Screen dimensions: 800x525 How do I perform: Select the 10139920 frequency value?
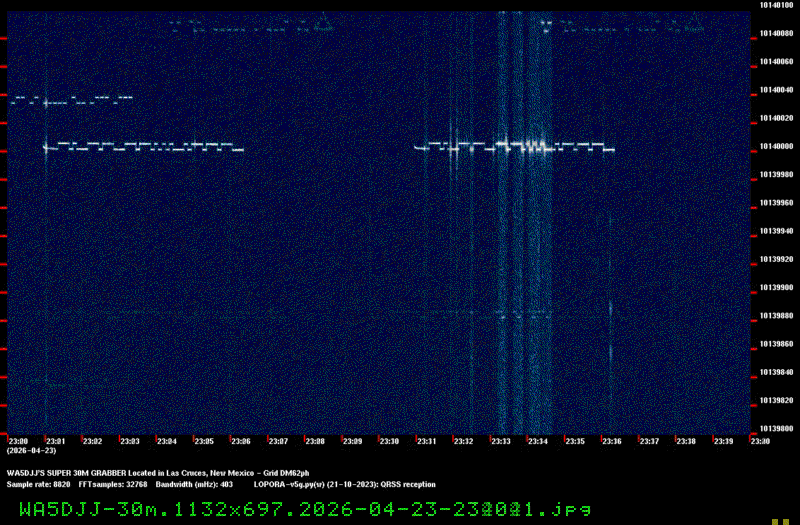tap(777, 259)
